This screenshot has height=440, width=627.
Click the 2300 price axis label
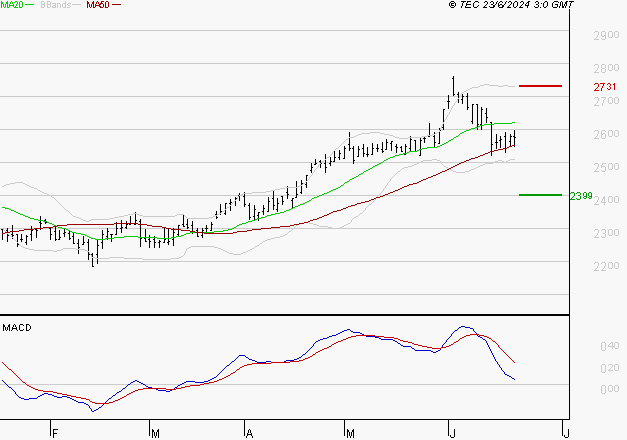click(x=606, y=233)
